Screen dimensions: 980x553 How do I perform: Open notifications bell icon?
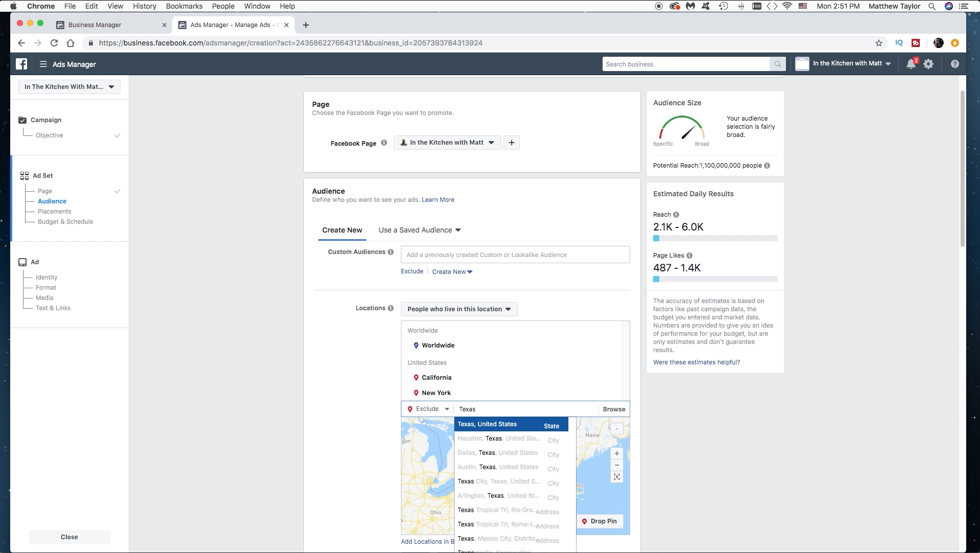[x=911, y=64]
